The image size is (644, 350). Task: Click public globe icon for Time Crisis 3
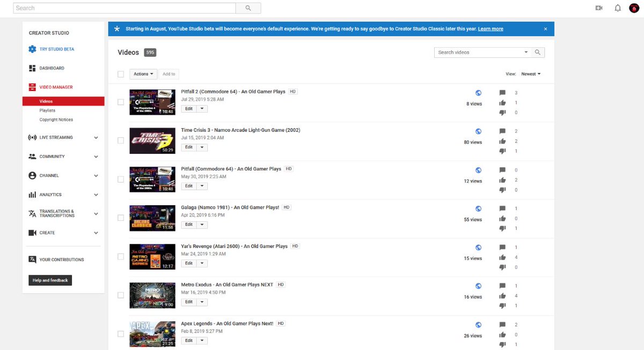coord(478,131)
